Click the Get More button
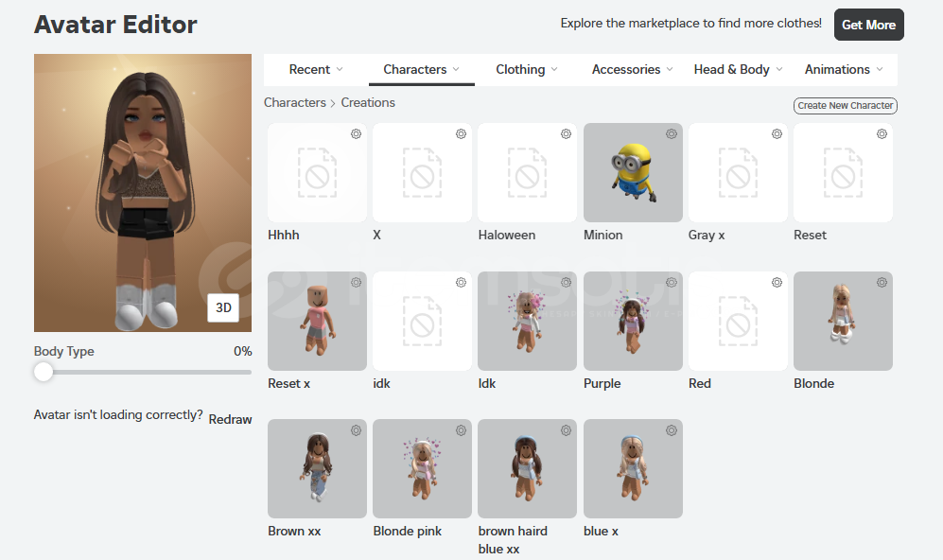Screen dimensions: 943x560 pos(868,25)
